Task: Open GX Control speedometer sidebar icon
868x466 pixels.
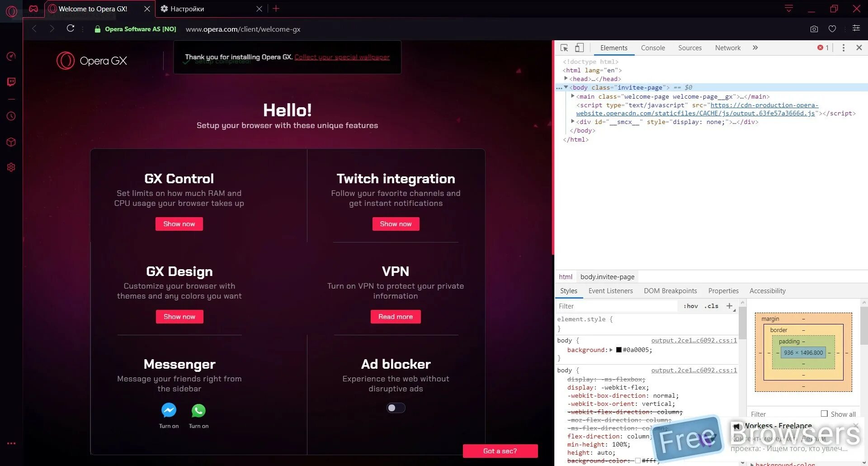Action: coord(11,56)
